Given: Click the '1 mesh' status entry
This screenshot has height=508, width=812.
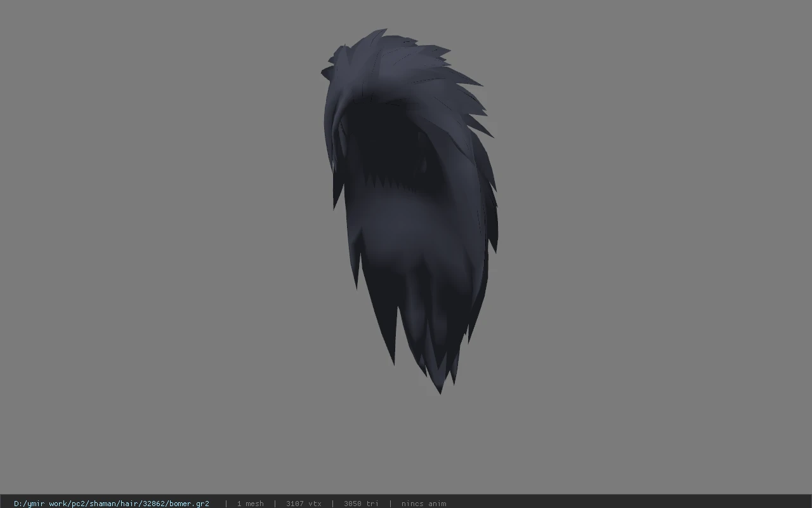Looking at the screenshot, I should pos(250,504).
